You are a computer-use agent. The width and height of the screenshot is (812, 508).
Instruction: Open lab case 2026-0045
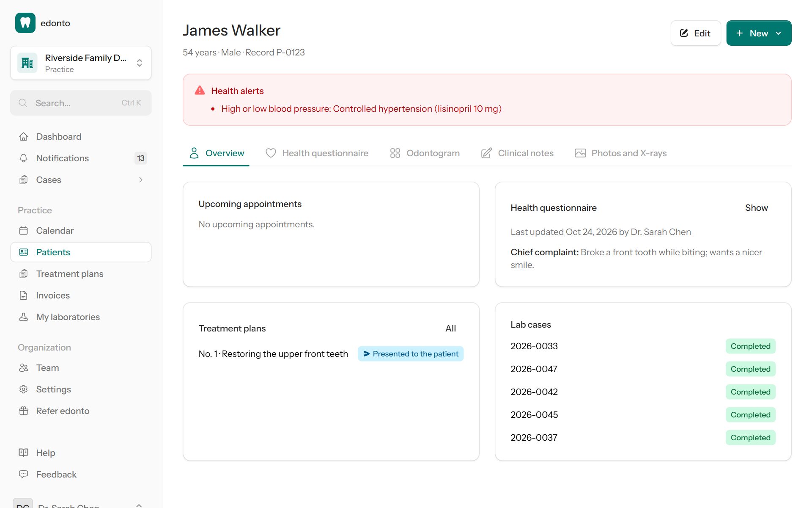point(534,415)
